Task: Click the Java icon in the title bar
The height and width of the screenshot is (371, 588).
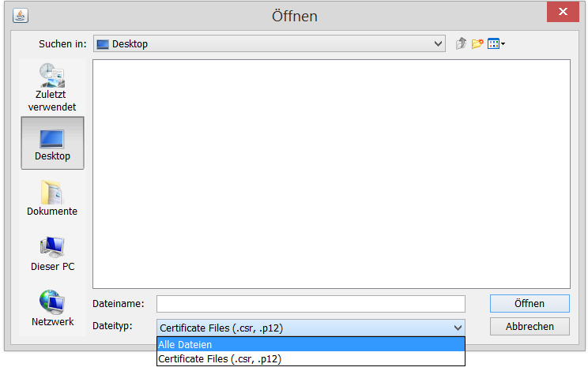Action: 21,16
